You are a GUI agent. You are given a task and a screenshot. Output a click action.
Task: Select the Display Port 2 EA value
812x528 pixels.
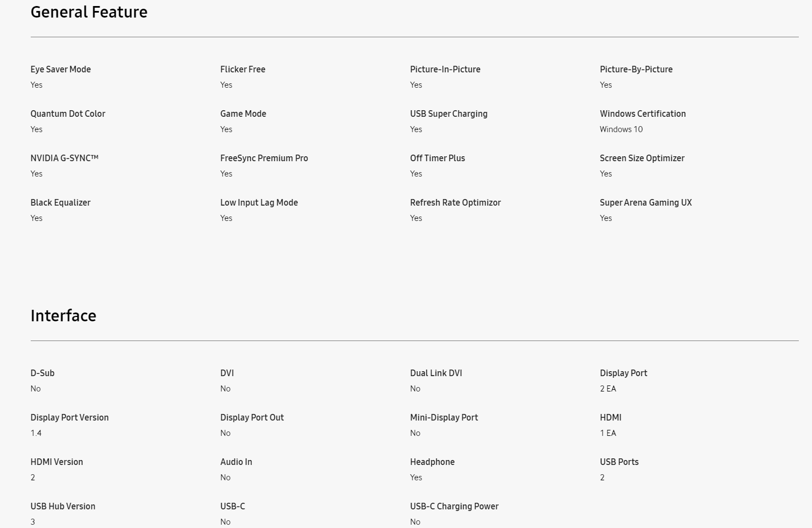(608, 389)
